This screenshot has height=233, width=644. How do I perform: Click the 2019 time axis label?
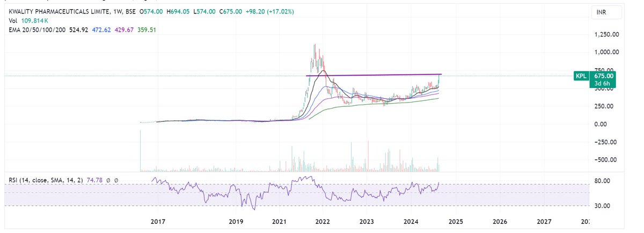(235, 221)
